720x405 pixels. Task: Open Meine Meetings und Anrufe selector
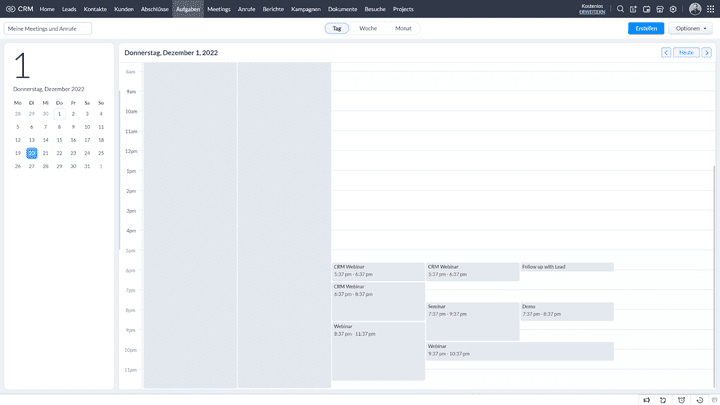click(x=48, y=28)
